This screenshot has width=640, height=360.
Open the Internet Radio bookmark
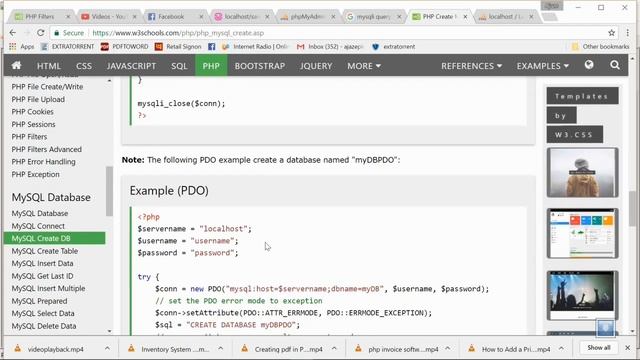255,47
